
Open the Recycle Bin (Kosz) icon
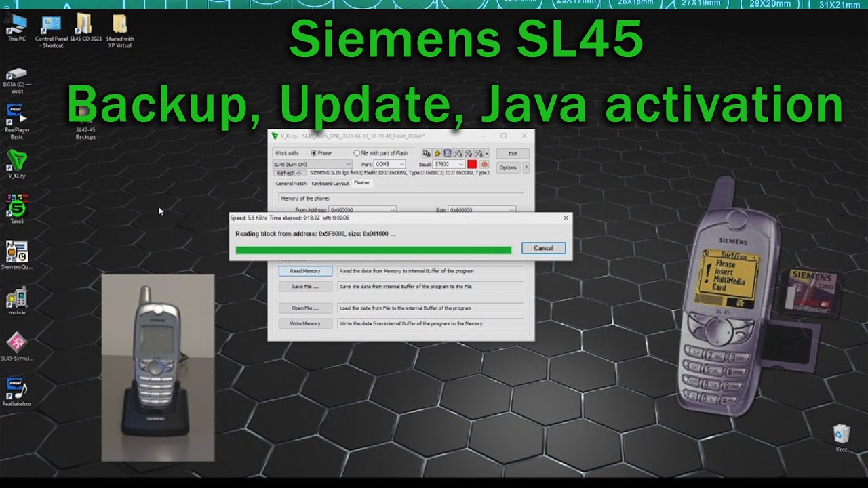[x=842, y=438]
